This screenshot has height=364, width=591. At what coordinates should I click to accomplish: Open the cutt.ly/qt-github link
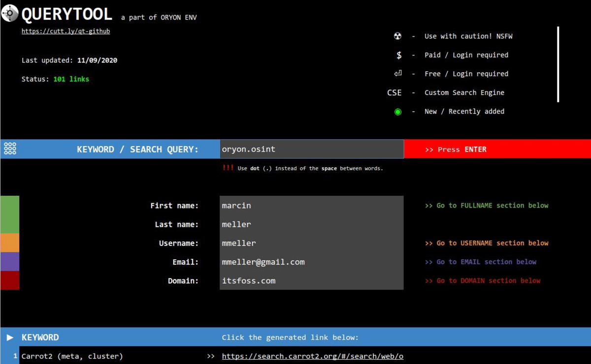tap(66, 30)
